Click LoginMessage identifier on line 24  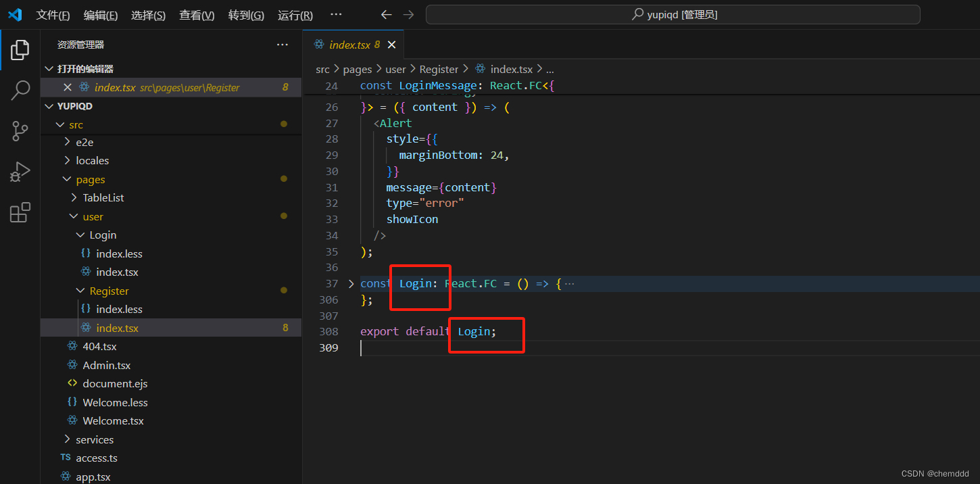coord(438,85)
